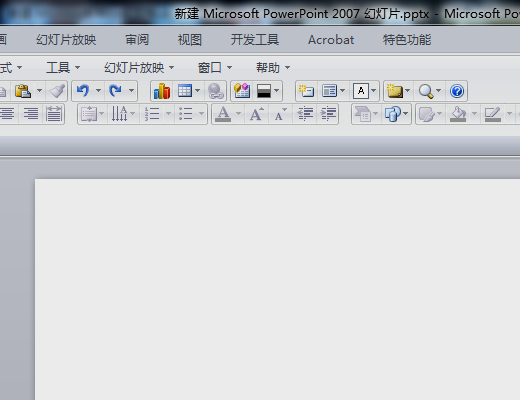Open the numbering style dropdown arrow
Image resolution: width=520 pixels, height=400 pixels.
click(168, 114)
